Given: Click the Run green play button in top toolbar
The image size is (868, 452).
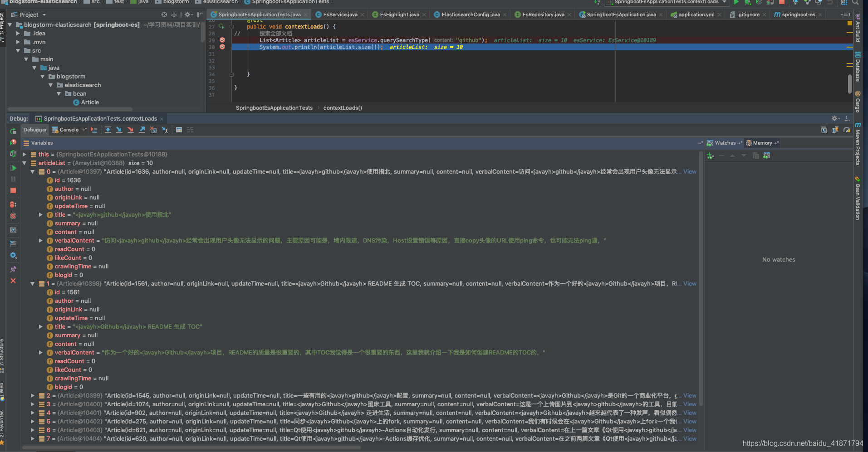Looking at the screenshot, I should (x=736, y=2).
